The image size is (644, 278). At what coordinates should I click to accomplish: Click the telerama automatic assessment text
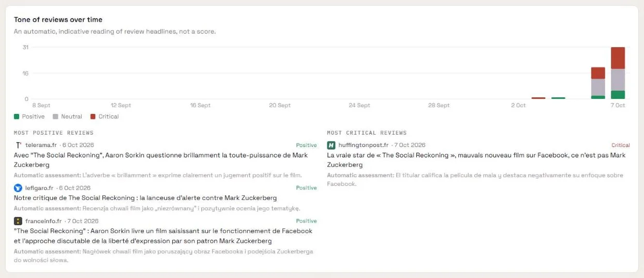pyautogui.click(x=158, y=175)
